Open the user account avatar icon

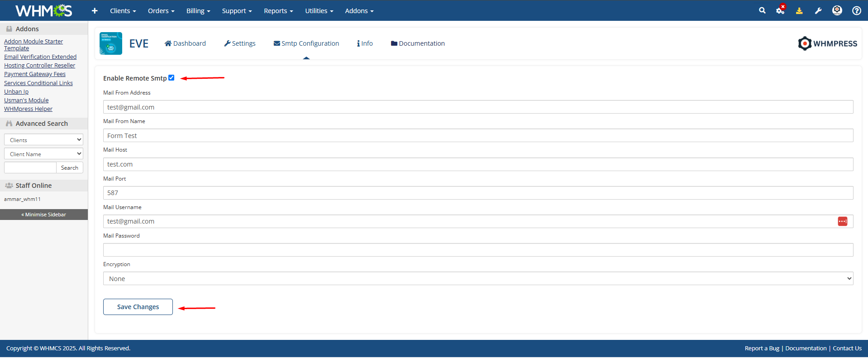(x=837, y=10)
